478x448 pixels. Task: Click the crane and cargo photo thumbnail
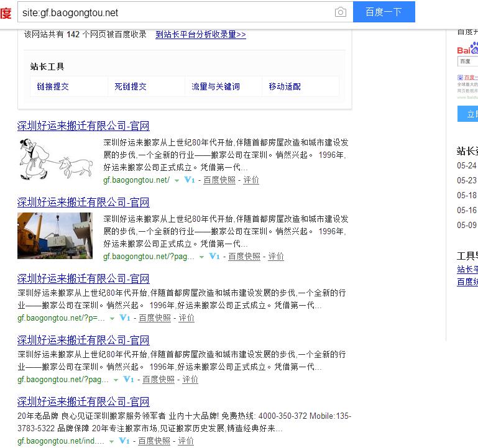55,235
